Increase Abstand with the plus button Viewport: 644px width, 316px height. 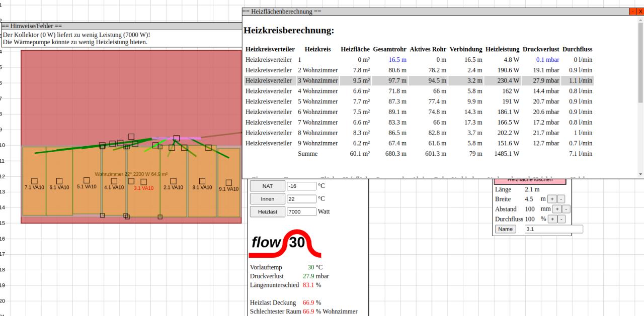coord(557,209)
